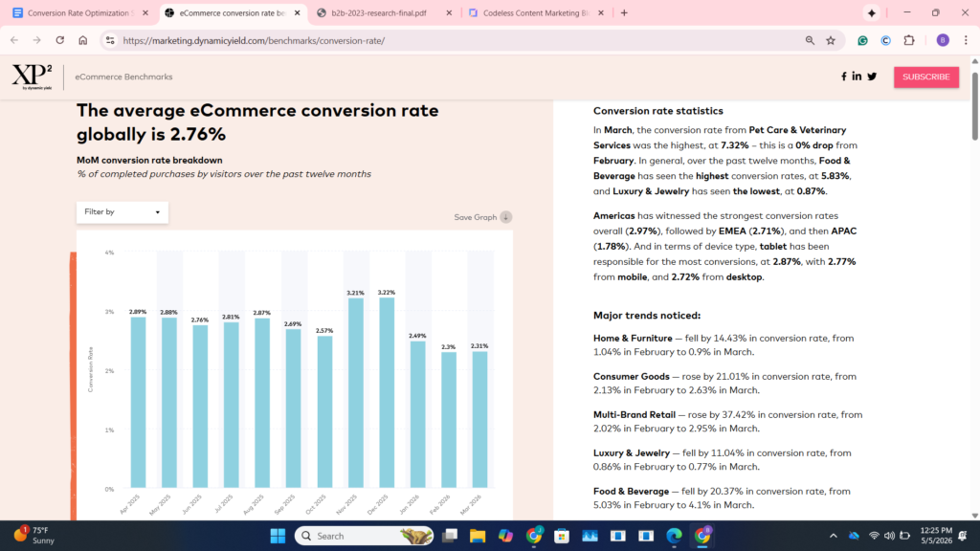Open File Explorer from taskbar
This screenshot has height=551, width=980.
[478, 536]
